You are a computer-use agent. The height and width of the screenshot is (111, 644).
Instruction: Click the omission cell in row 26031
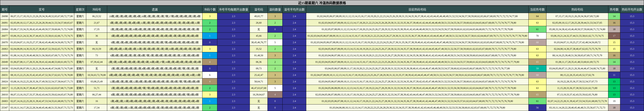[x=155, y=75]
